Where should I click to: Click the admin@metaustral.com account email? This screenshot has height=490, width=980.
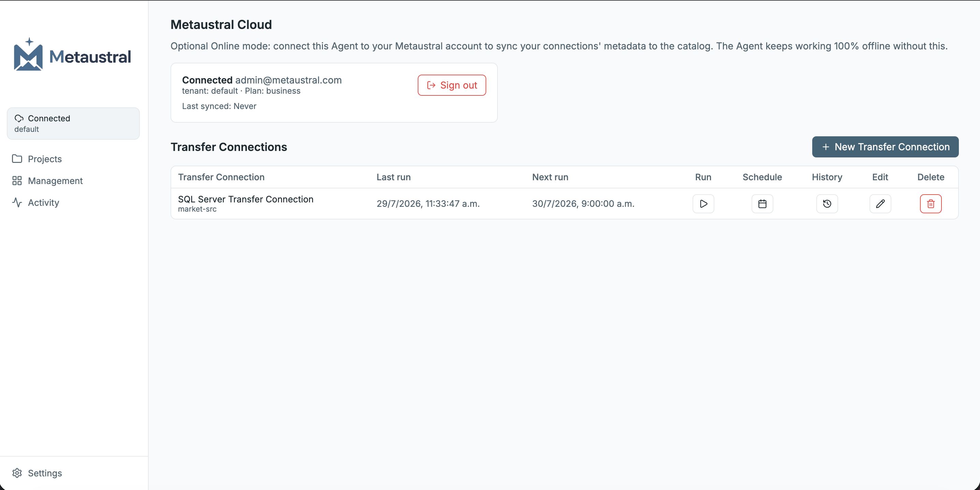[288, 80]
